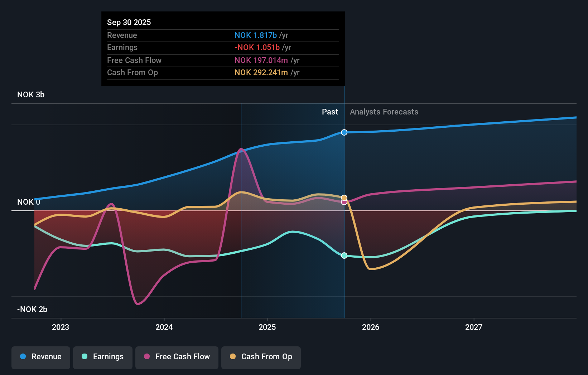Click the orange Cash From Op legend dot
Image resolution: width=588 pixels, height=375 pixels.
pos(232,357)
